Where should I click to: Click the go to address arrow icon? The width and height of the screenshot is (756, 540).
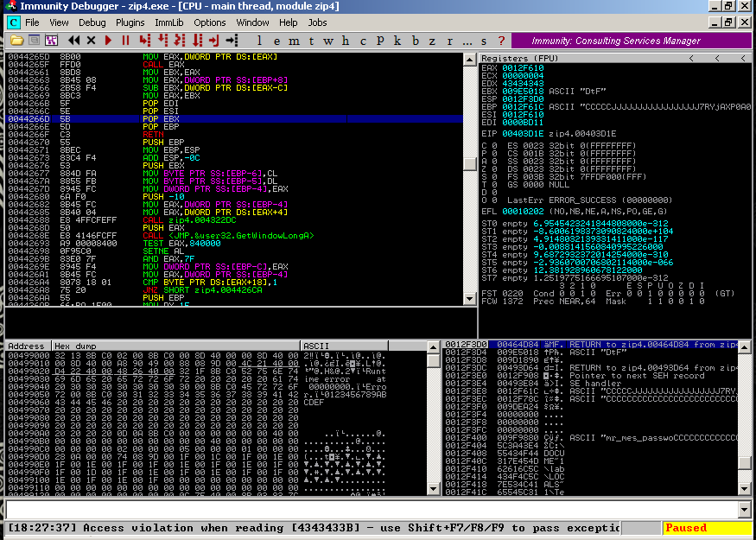pyautogui.click(x=232, y=41)
